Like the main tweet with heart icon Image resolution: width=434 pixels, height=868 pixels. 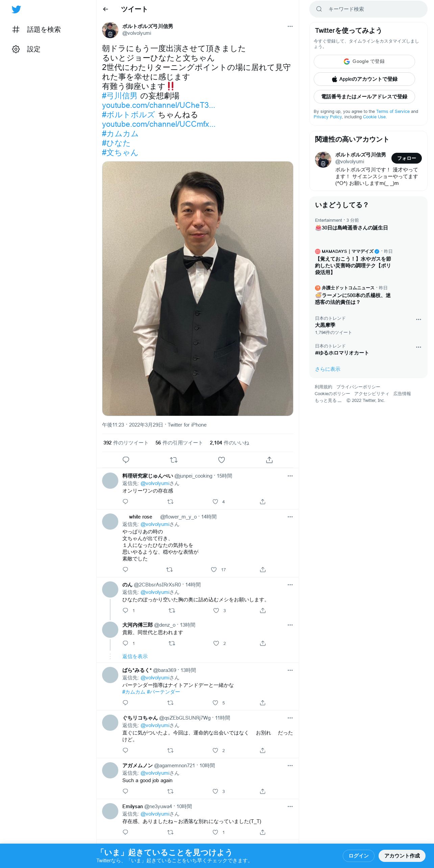pyautogui.click(x=221, y=460)
